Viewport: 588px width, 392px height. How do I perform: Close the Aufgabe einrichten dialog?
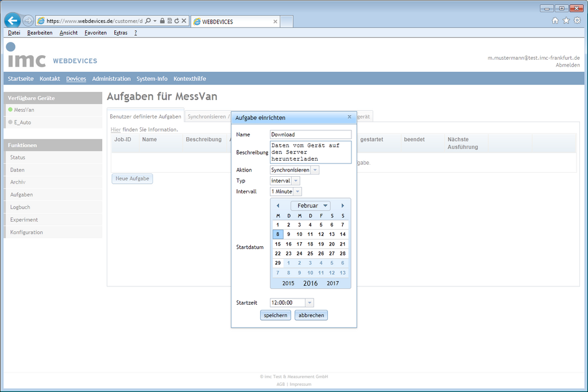coord(349,117)
